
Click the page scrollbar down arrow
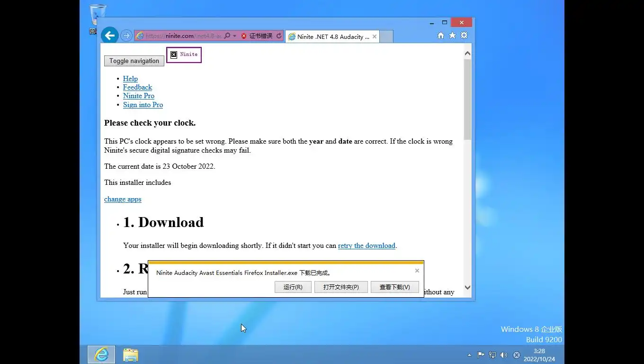(x=467, y=287)
